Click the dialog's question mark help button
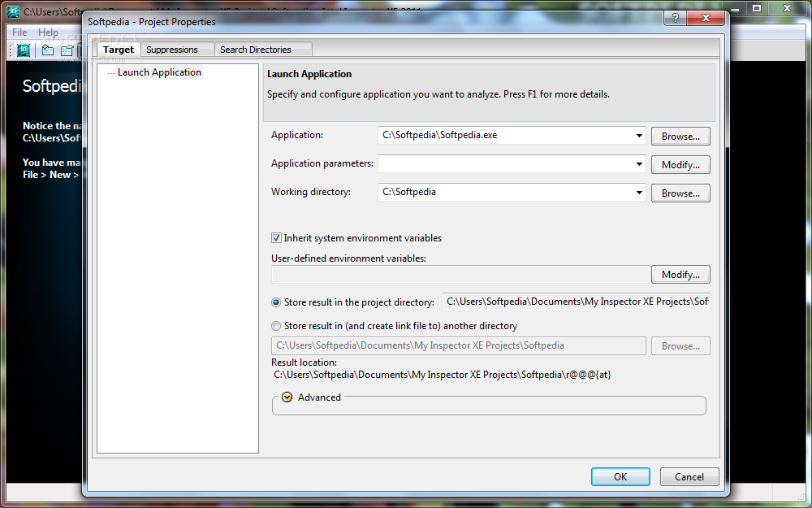 [676, 18]
